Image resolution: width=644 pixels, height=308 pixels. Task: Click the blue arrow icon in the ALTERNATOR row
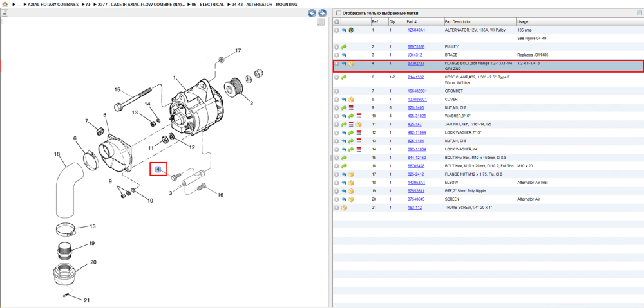(344, 30)
